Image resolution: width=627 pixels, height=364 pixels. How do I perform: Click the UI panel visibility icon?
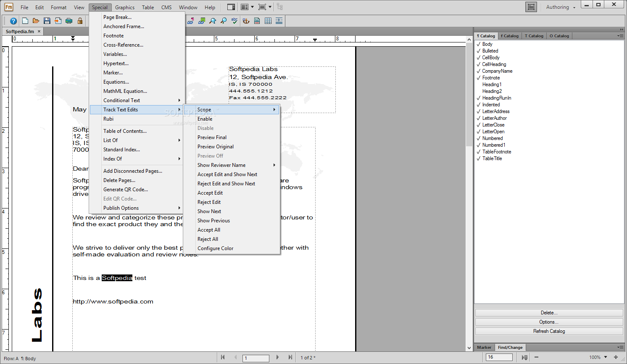(231, 7)
